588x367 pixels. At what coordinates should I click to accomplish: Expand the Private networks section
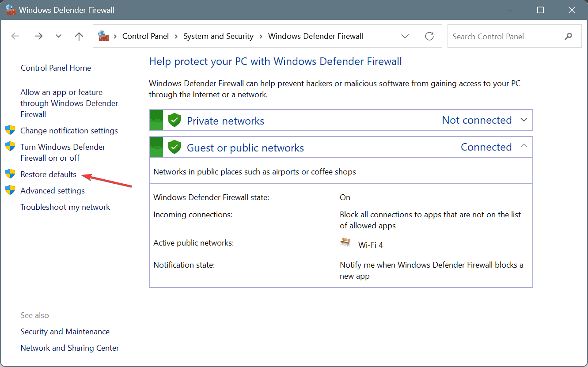[x=524, y=120]
